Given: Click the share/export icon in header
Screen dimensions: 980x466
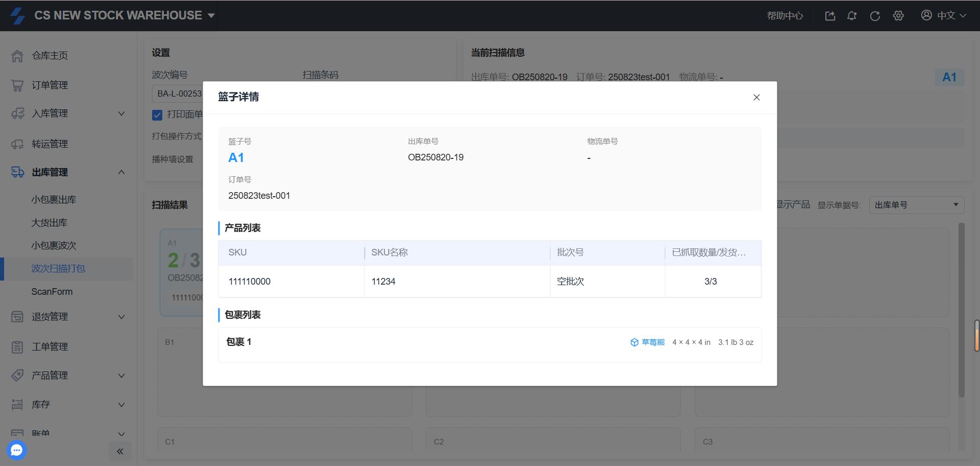Looking at the screenshot, I should tap(830, 16).
